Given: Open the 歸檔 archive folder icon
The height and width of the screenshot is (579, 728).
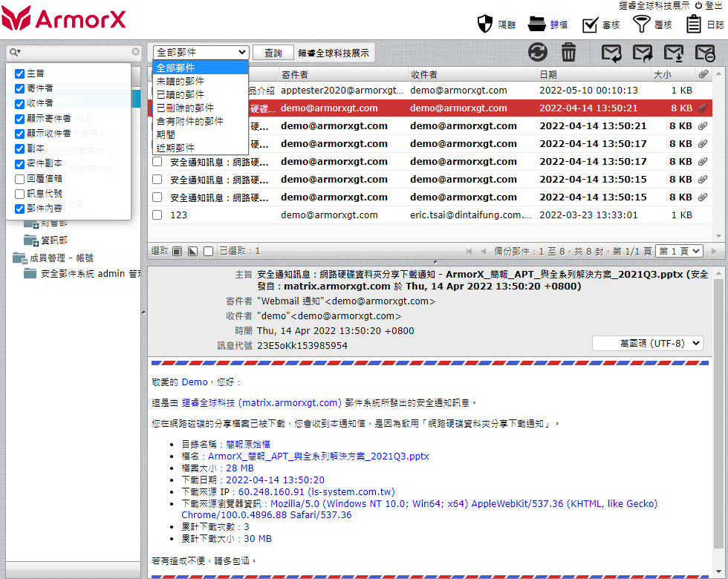Looking at the screenshot, I should (x=536, y=24).
